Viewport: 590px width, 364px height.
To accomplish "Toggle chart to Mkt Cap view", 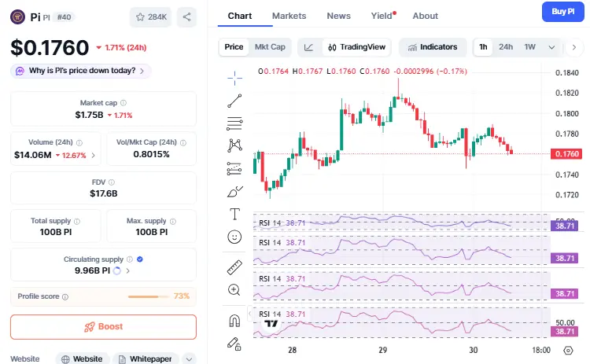I will pyautogui.click(x=270, y=47).
